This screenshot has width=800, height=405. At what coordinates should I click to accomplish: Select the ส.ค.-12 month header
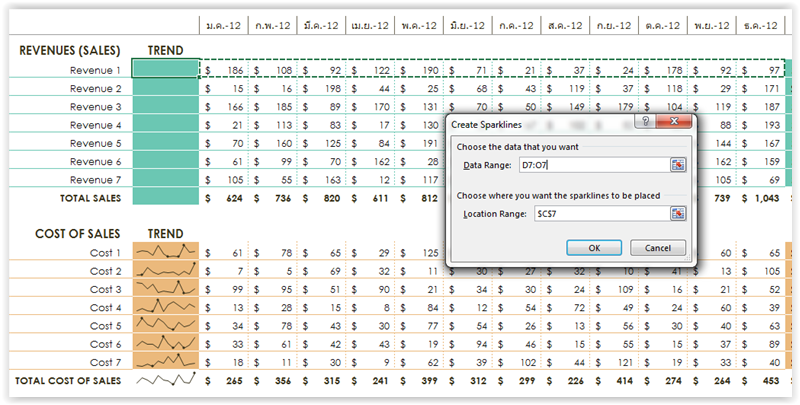[565, 26]
